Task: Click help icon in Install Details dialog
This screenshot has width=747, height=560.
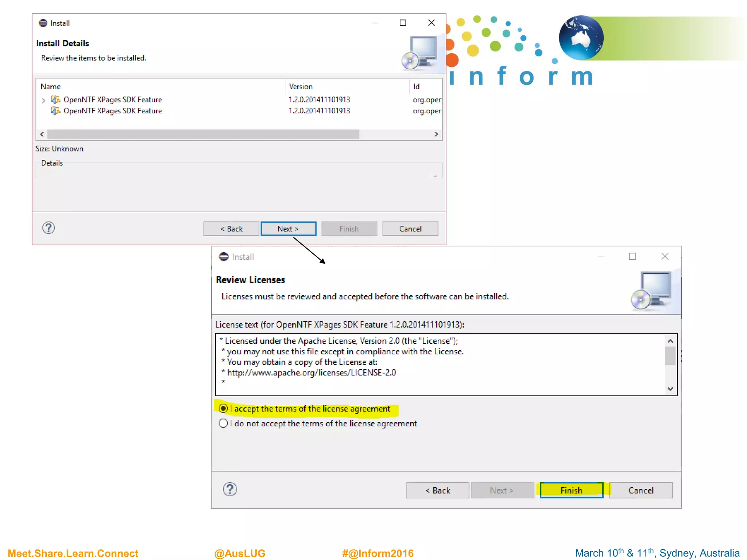Action: click(x=49, y=228)
